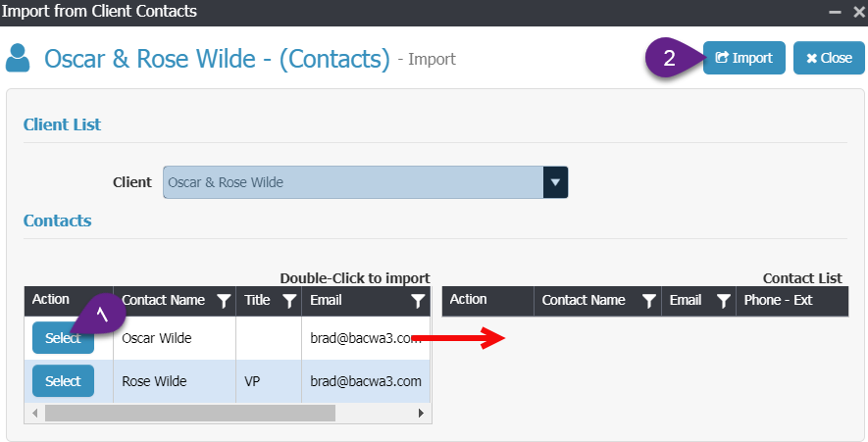
Task: Click the Contact Name filter icon in left grid
Action: click(x=224, y=301)
